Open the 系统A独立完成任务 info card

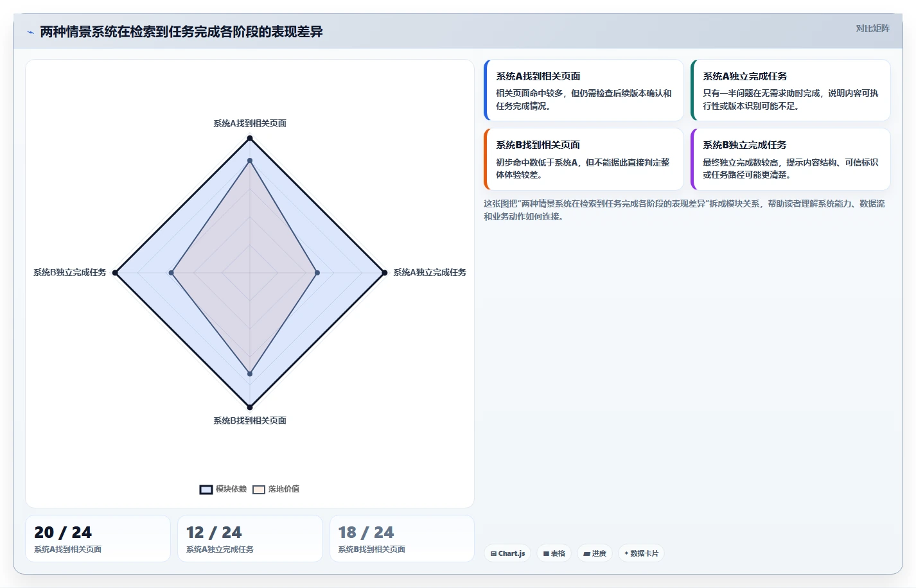click(x=790, y=90)
